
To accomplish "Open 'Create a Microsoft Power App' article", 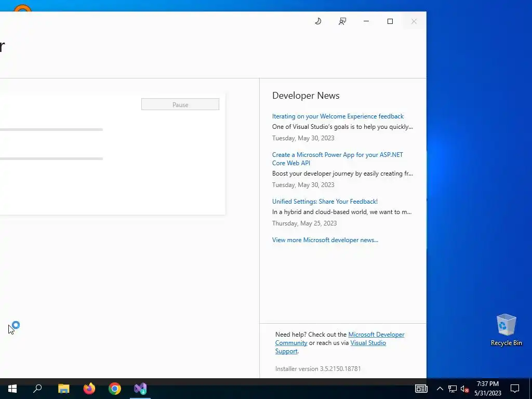I will [337, 159].
